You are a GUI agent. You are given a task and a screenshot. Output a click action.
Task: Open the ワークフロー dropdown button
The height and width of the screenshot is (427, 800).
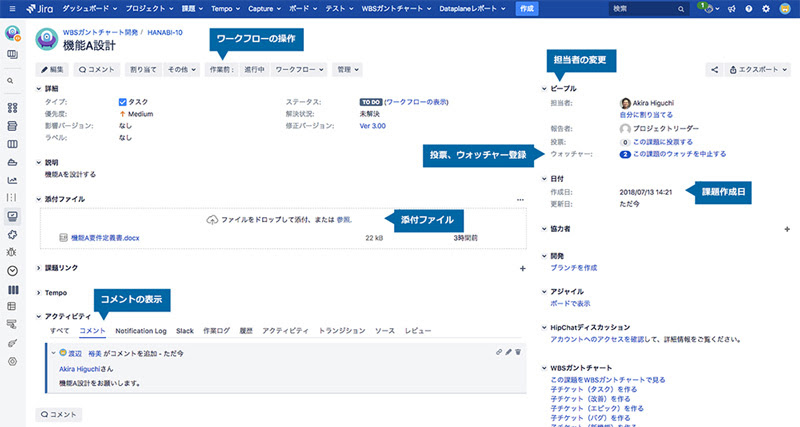pyautogui.click(x=299, y=70)
